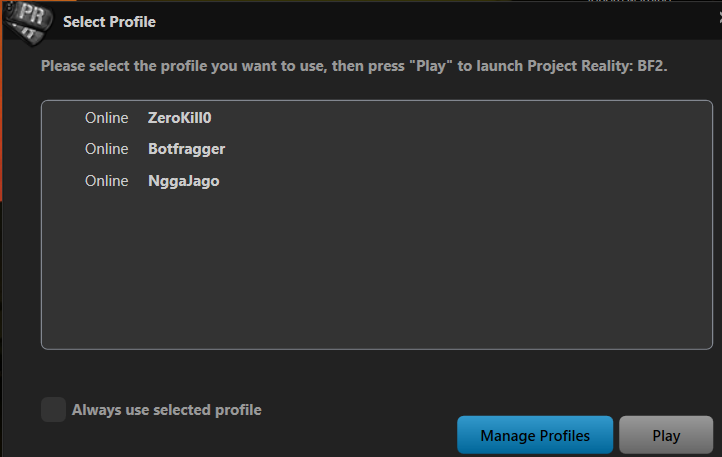Choose the Botfragger profile name

pos(186,149)
